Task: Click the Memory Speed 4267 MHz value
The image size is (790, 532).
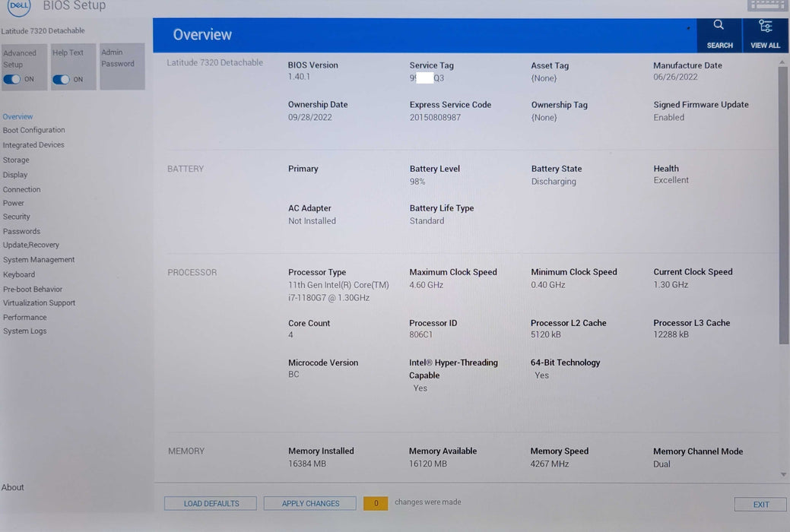Action: (x=549, y=464)
